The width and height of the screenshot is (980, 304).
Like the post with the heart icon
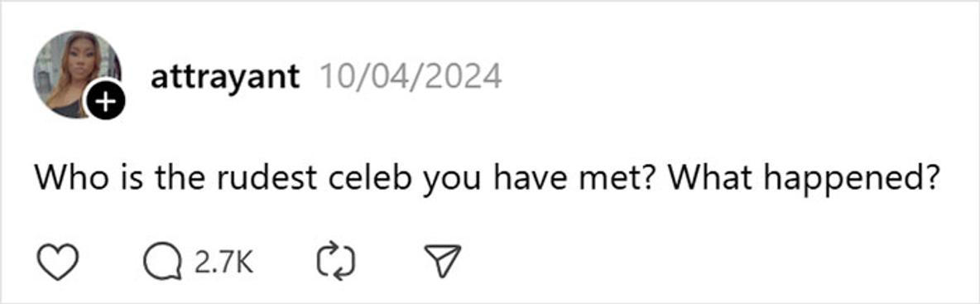click(x=59, y=262)
